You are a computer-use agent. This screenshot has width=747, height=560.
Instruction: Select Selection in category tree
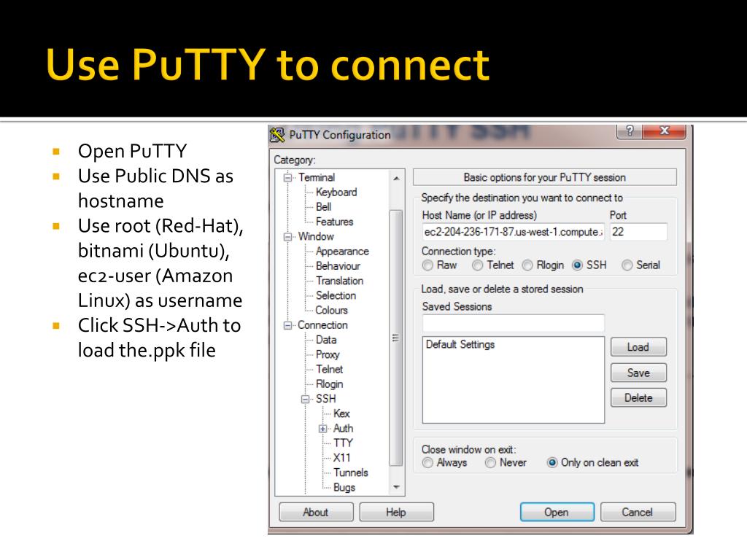click(x=336, y=296)
